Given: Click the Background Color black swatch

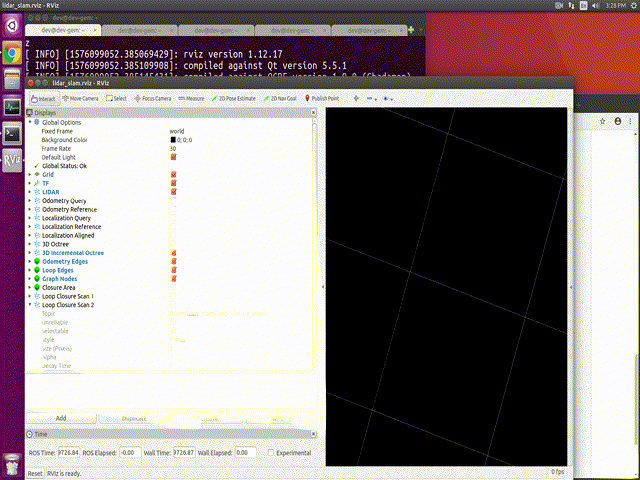Looking at the screenshot, I should [173, 140].
